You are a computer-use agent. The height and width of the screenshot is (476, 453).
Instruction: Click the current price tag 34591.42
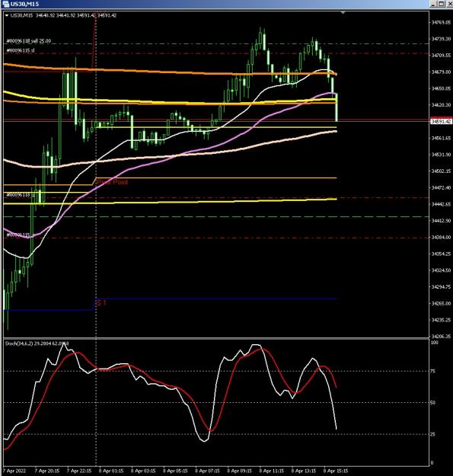pyautogui.click(x=442, y=121)
